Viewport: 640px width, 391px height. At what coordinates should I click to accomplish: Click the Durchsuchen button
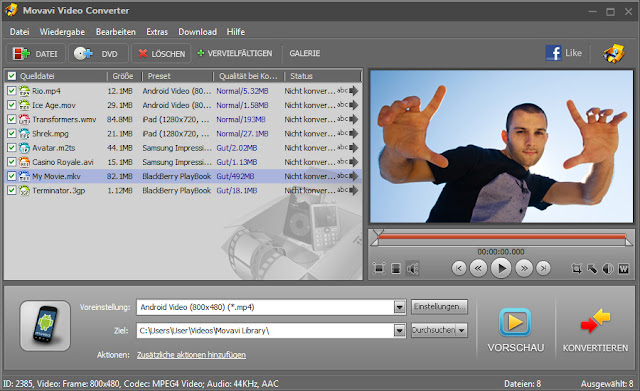[x=433, y=330]
